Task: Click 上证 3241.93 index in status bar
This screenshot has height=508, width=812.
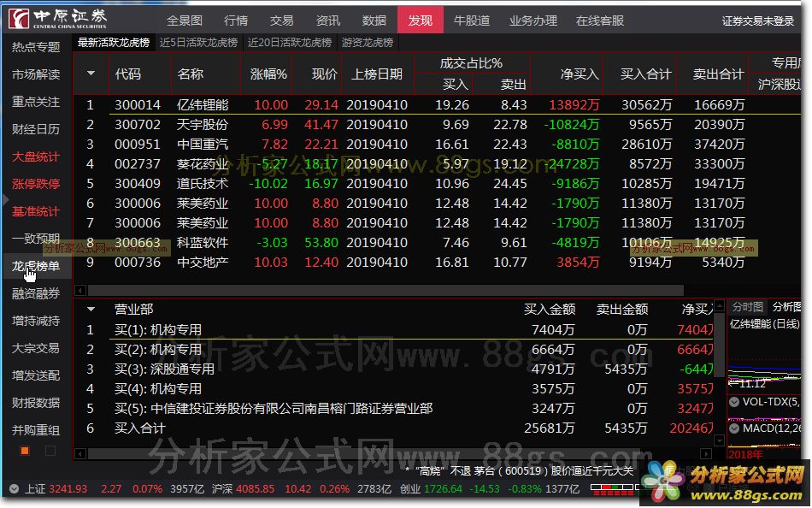Action: 56,489
